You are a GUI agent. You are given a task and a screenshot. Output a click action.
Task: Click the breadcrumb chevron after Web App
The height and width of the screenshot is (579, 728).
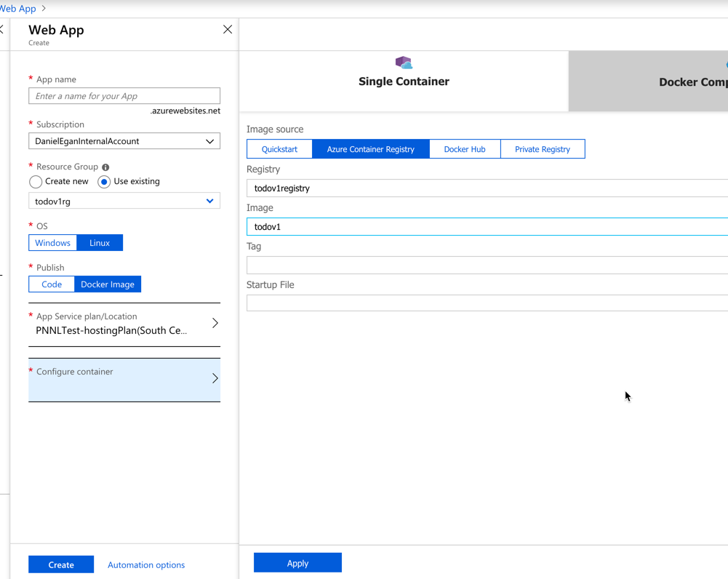point(44,8)
